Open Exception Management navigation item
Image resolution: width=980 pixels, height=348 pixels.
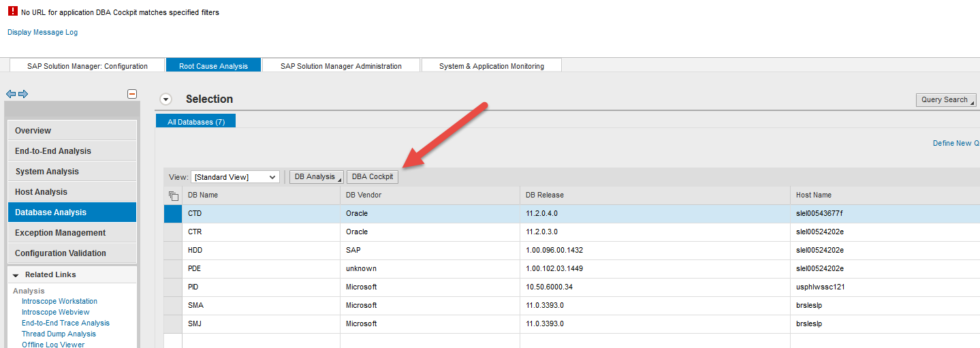(72, 233)
